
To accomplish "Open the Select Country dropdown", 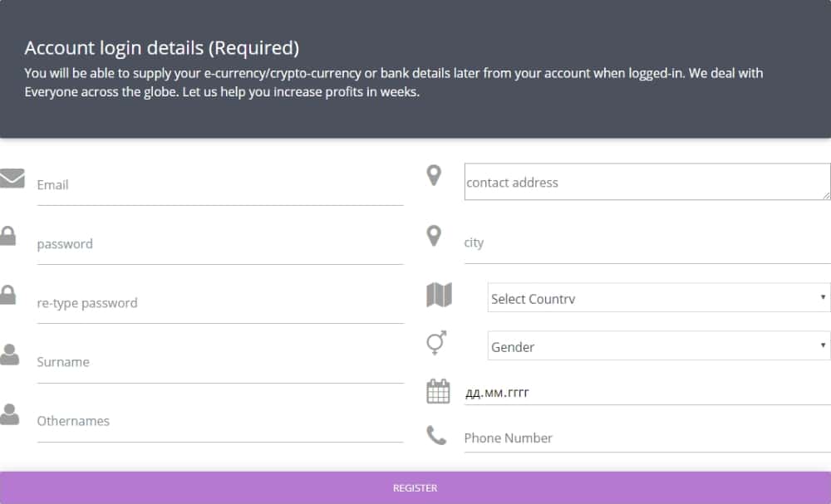I will tap(658, 298).
